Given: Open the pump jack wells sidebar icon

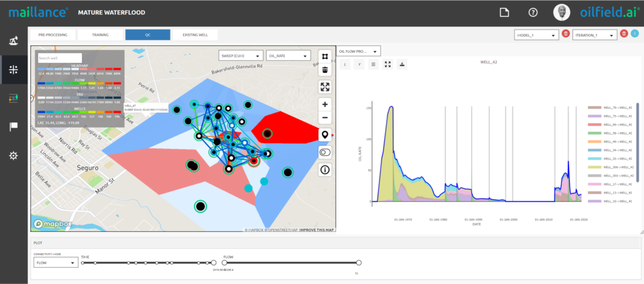Looking at the screenshot, I should (14, 41).
